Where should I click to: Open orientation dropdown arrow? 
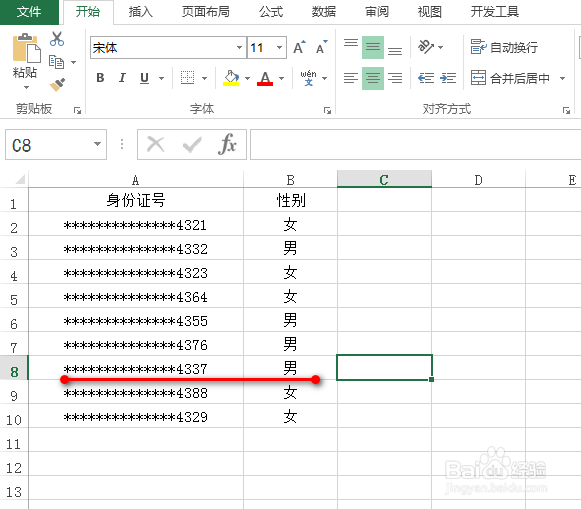click(441, 47)
